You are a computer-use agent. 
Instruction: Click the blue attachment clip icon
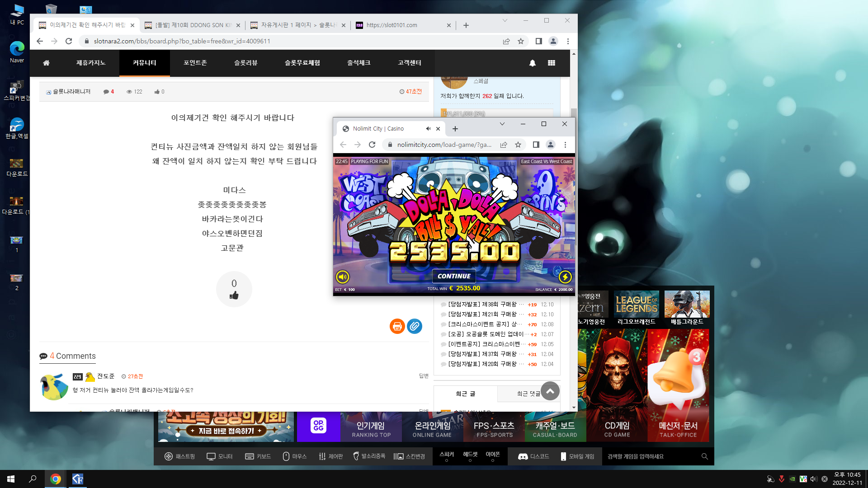tap(414, 326)
